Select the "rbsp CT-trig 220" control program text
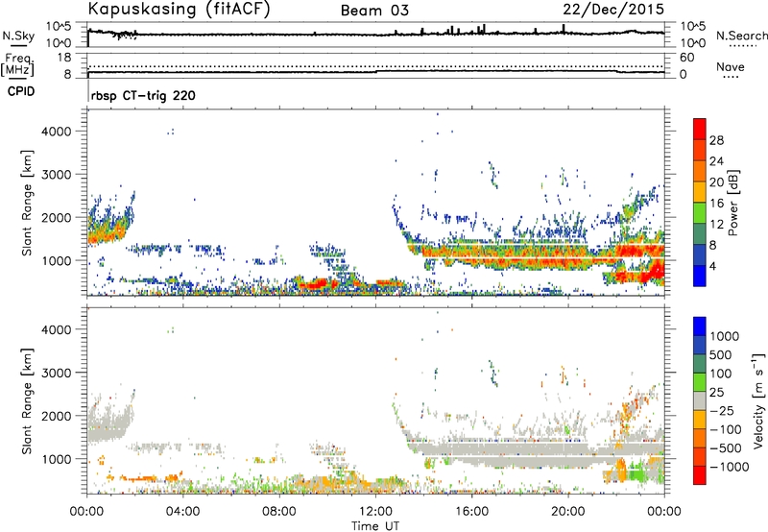 (143, 95)
